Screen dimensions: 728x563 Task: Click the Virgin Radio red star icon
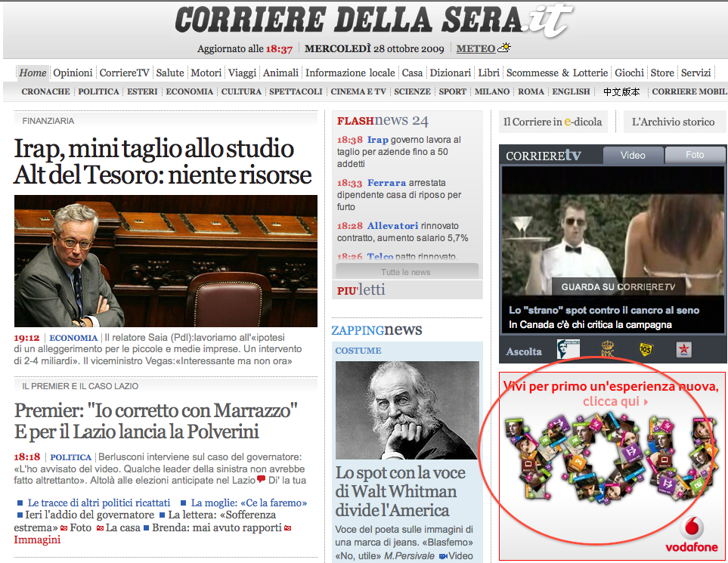click(683, 349)
